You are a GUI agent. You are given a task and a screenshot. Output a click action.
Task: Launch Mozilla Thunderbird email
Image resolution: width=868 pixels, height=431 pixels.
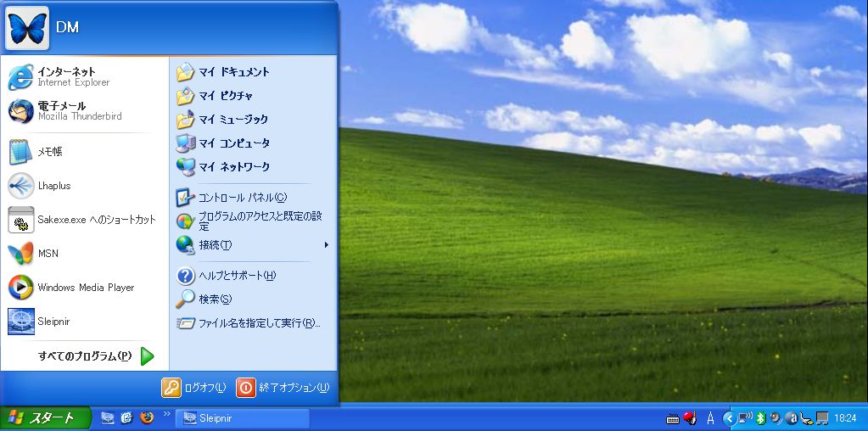(x=84, y=110)
